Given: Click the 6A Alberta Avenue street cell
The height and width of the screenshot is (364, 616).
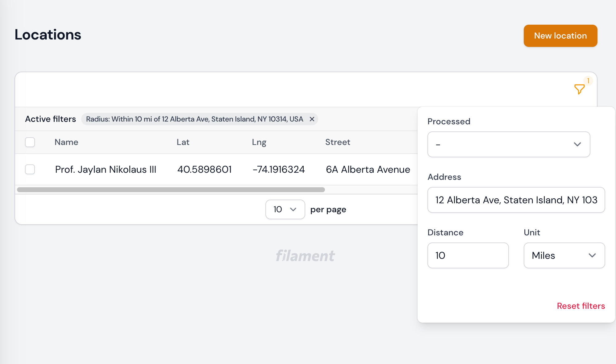Looking at the screenshot, I should tap(368, 169).
